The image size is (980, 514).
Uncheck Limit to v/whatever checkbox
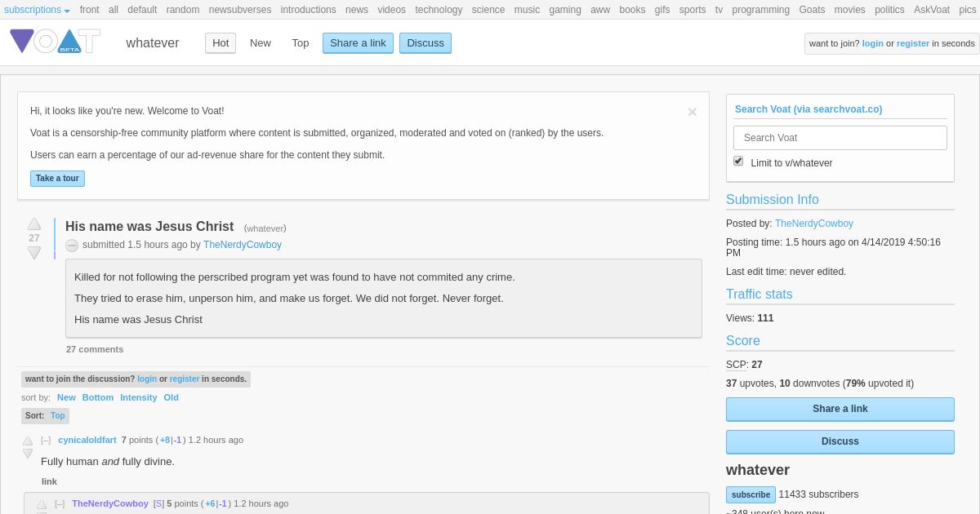click(738, 161)
